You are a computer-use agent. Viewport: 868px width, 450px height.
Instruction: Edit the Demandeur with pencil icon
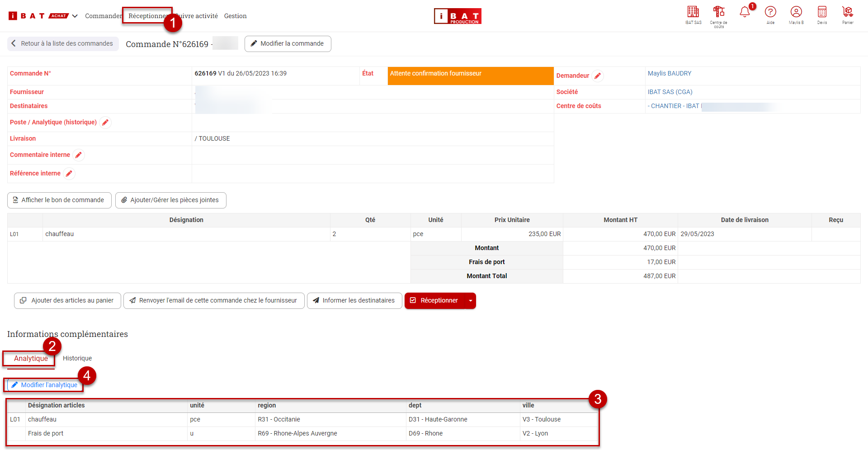[598, 76]
